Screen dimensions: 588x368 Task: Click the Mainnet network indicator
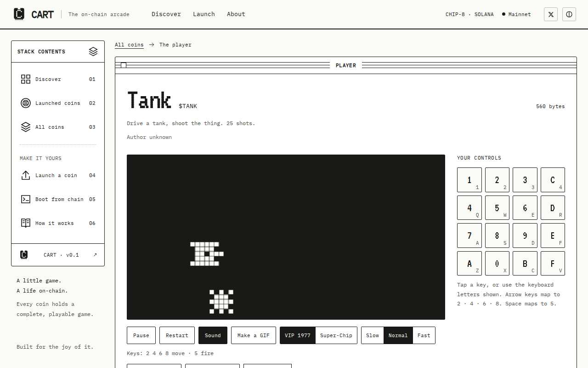click(x=516, y=14)
